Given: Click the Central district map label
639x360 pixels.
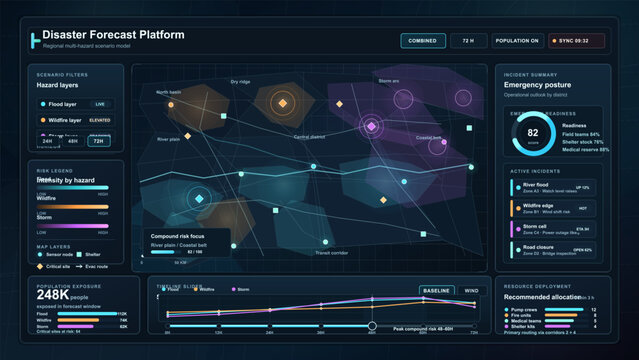Looking at the screenshot, I should coord(309,137).
